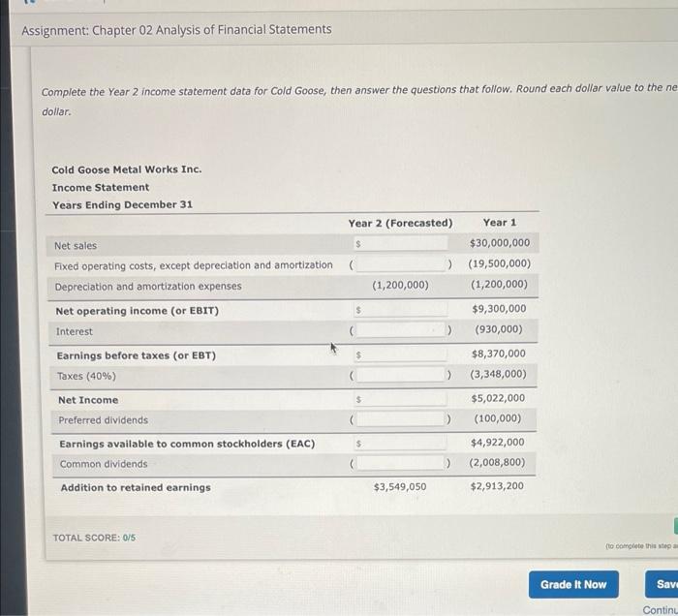Click the Net sales row label
The image size is (678, 616).
coord(76,246)
